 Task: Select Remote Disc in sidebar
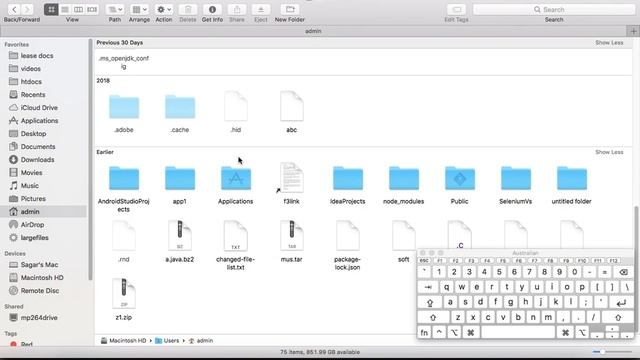tap(40, 291)
